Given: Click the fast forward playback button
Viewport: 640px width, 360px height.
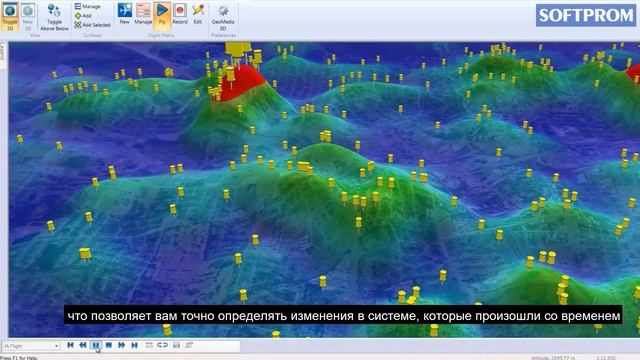Looking at the screenshot, I should point(122,345).
